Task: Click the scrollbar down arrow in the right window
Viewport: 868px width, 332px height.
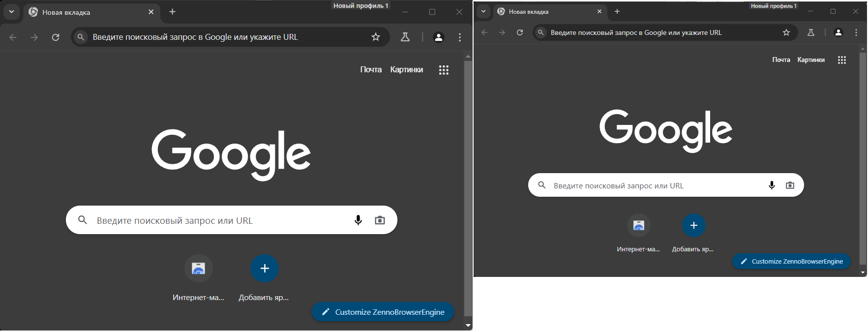Action: coord(863,272)
